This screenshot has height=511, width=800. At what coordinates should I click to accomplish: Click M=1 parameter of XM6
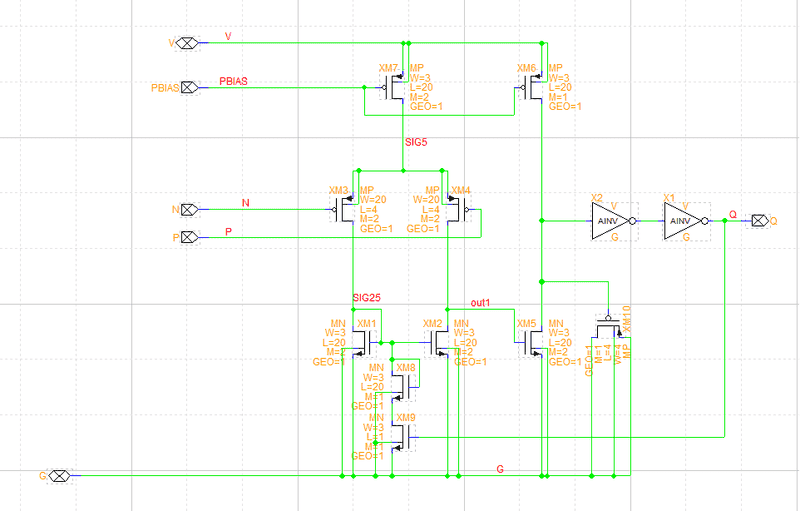pyautogui.click(x=558, y=97)
